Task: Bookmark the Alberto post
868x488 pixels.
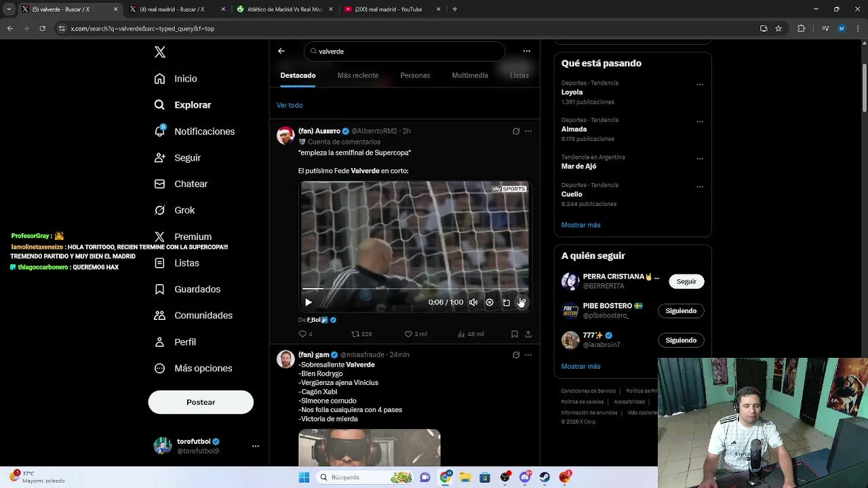Action: 515,334
